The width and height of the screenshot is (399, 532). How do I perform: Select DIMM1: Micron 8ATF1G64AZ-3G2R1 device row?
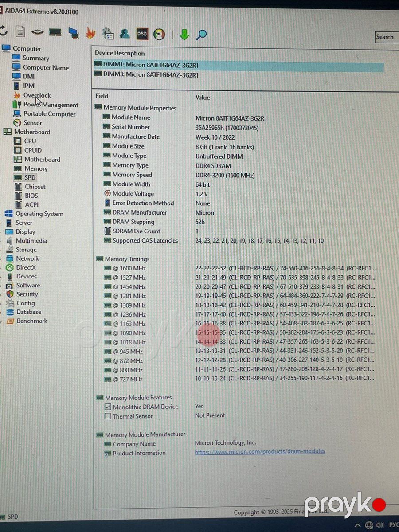click(239, 65)
